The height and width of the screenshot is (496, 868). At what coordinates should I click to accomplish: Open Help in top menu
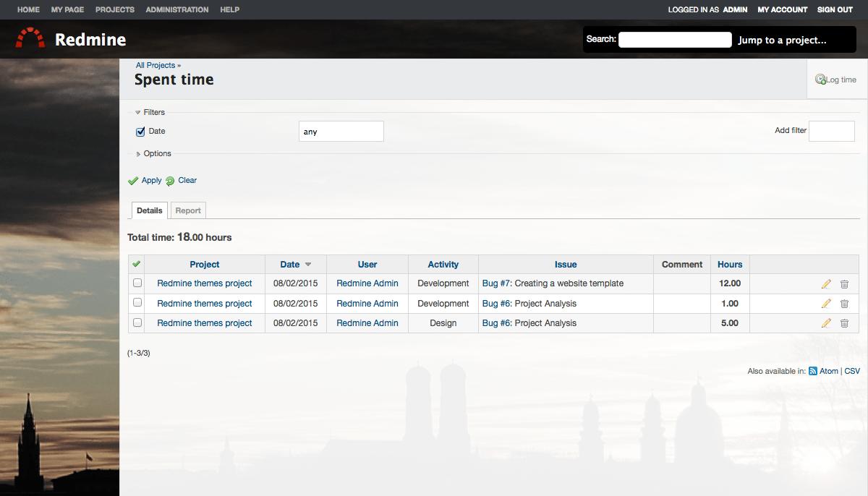tap(230, 9)
